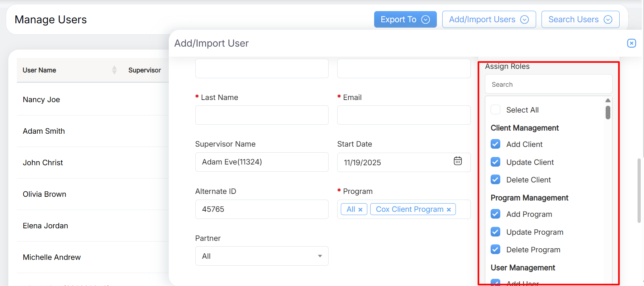Select Nancy Joe in the user list
644x286 pixels.
tap(41, 100)
